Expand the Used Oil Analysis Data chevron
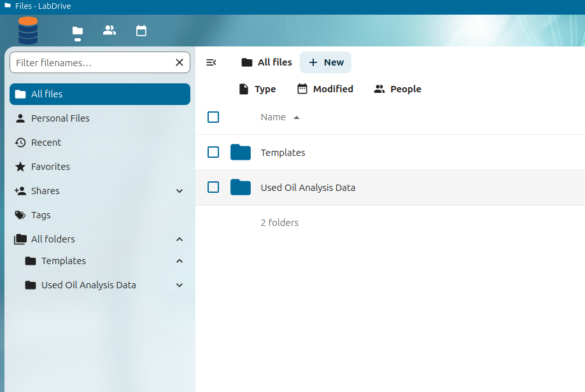The width and height of the screenshot is (585, 392). (180, 285)
